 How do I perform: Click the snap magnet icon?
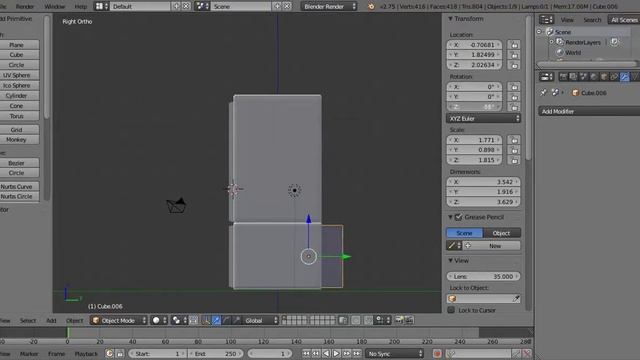click(368, 320)
